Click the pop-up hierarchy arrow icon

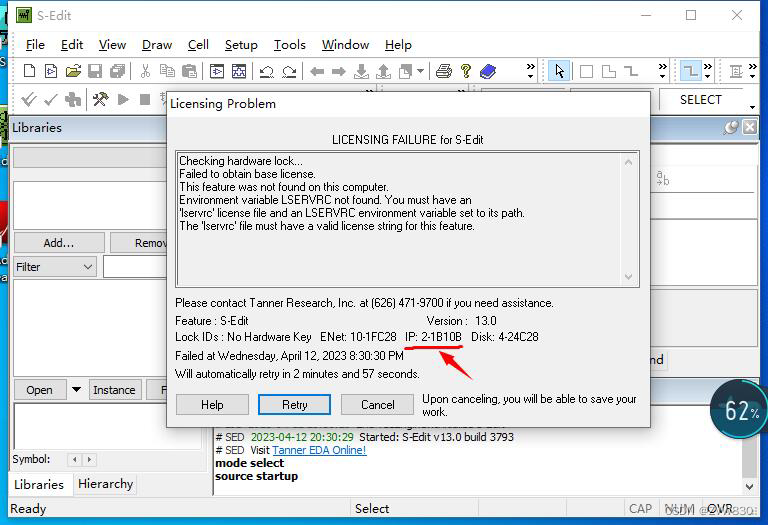383,72
